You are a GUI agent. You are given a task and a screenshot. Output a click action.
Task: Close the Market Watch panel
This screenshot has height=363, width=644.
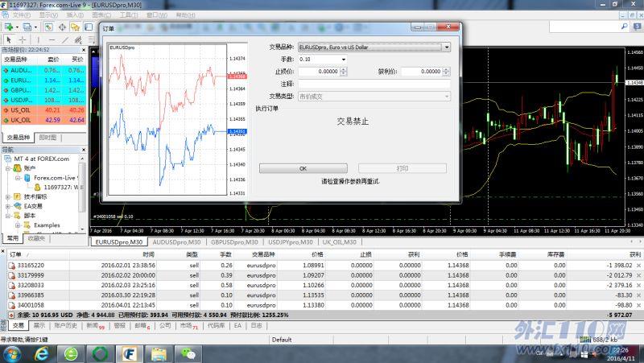coord(84,50)
